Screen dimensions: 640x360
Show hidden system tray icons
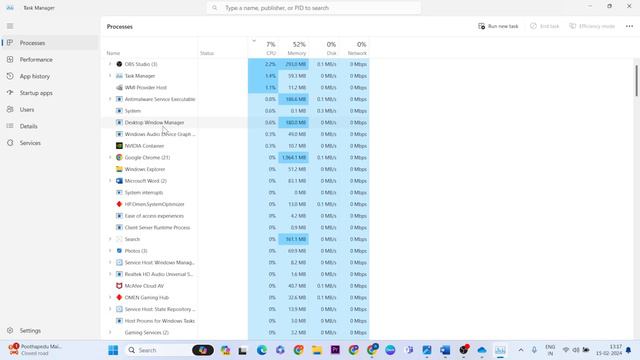click(x=521, y=350)
